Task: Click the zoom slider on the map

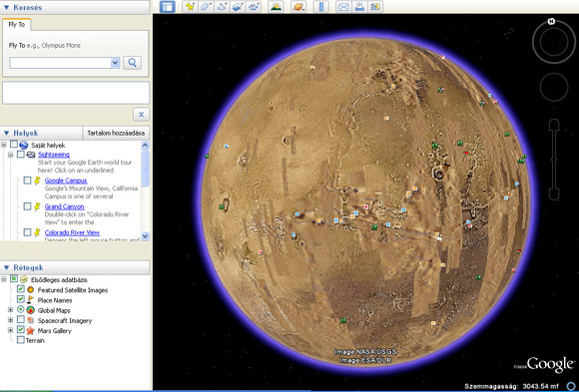Action: (554, 160)
